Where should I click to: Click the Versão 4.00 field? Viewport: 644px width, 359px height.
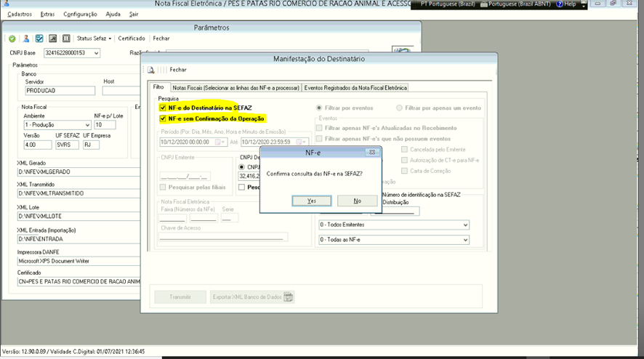(x=38, y=145)
